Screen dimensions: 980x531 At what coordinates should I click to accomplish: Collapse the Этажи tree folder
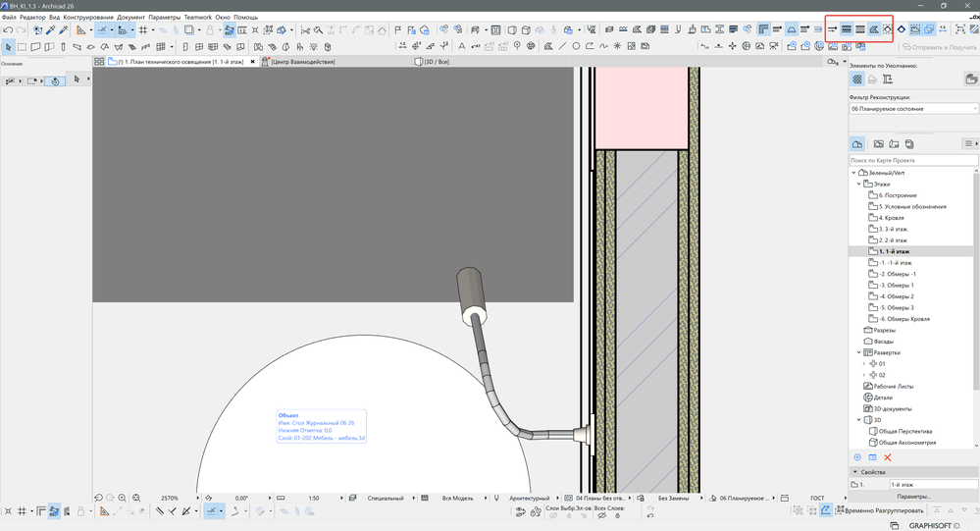(858, 184)
